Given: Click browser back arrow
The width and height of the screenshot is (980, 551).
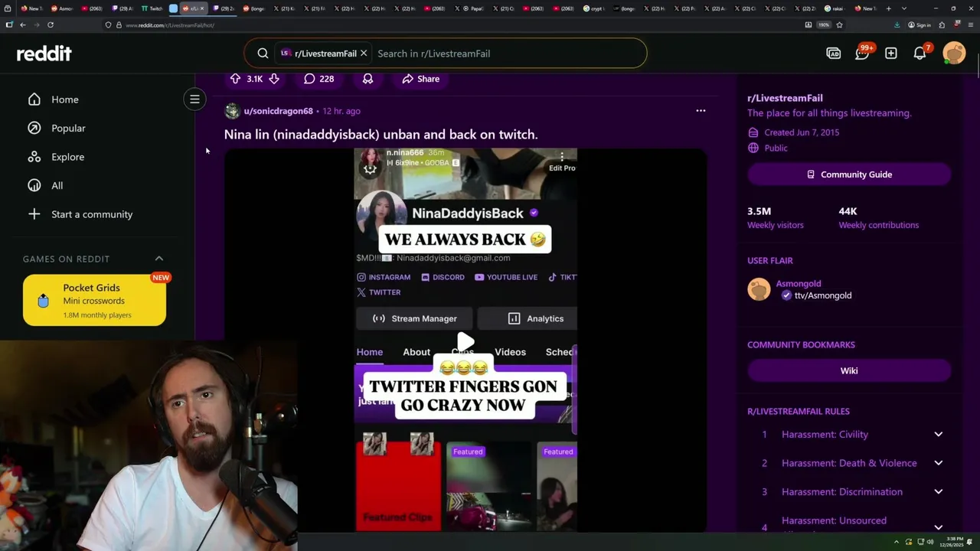Looking at the screenshot, I should pyautogui.click(x=23, y=24).
